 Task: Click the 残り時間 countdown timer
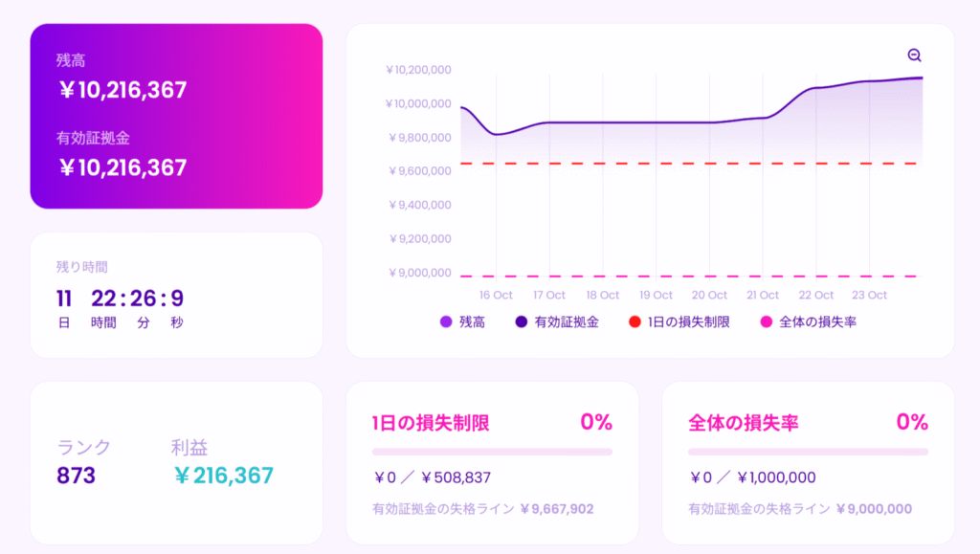tap(122, 299)
